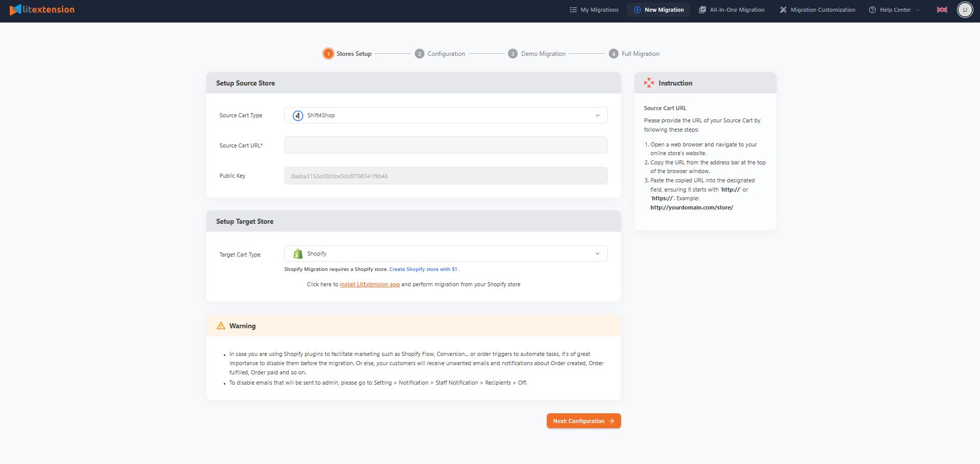Click the Source Cart URL instruction title
This screenshot has height=464, width=980.
665,108
